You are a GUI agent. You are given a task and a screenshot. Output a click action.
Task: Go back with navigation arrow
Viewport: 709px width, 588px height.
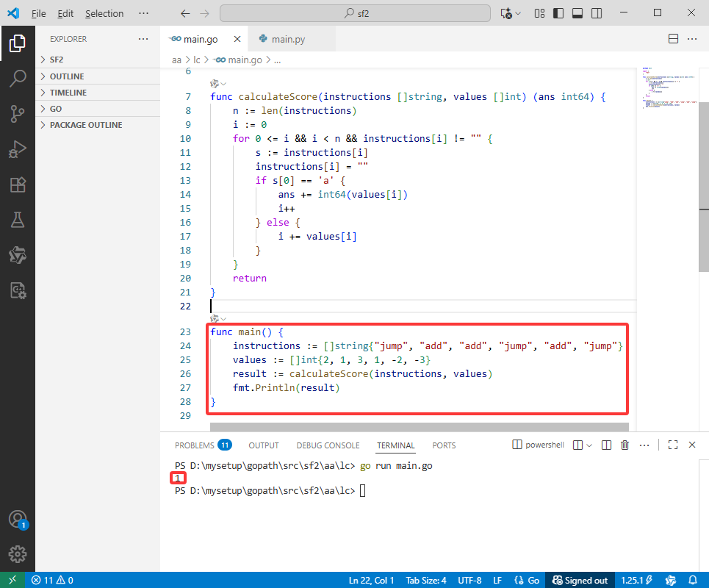pos(185,13)
